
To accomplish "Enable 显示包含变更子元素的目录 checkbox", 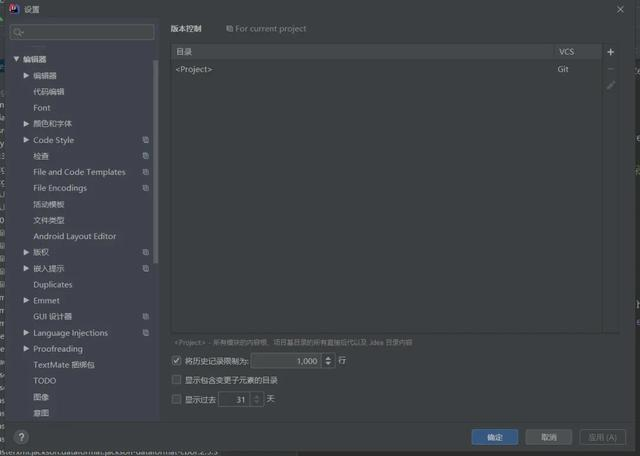I will click(x=176, y=380).
